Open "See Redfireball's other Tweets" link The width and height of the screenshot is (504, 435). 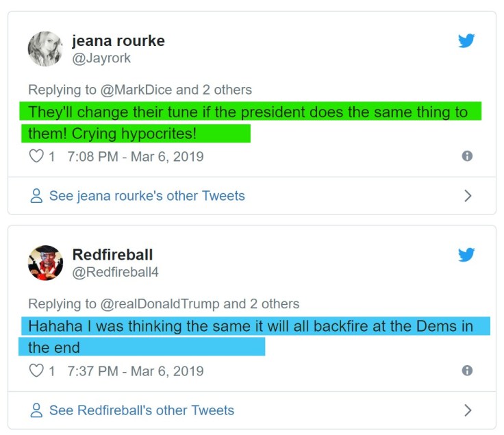142,410
